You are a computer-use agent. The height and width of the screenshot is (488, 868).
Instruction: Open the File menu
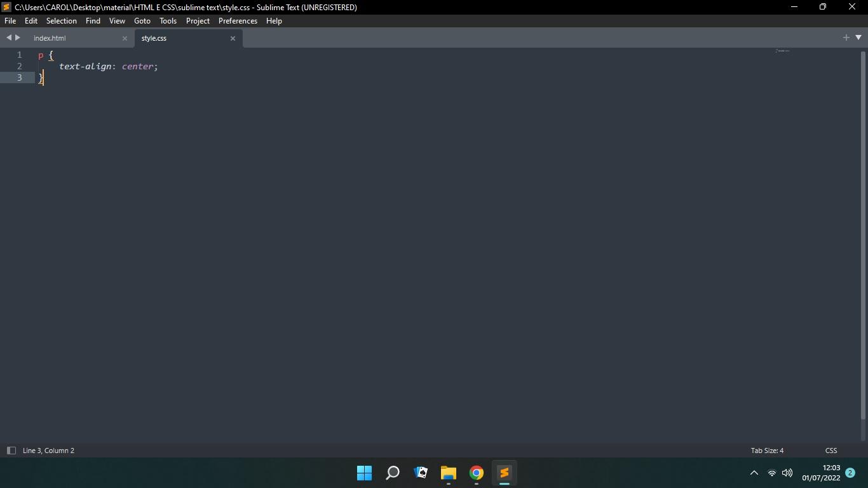10,21
